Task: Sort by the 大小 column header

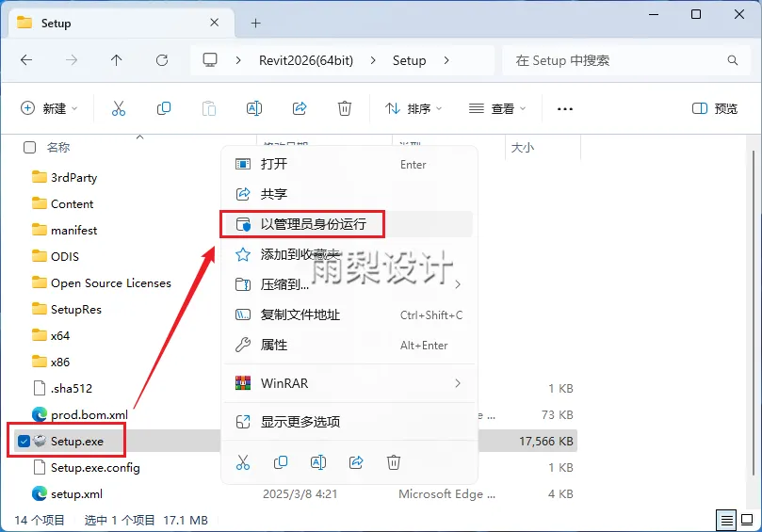Action: pyautogui.click(x=523, y=147)
